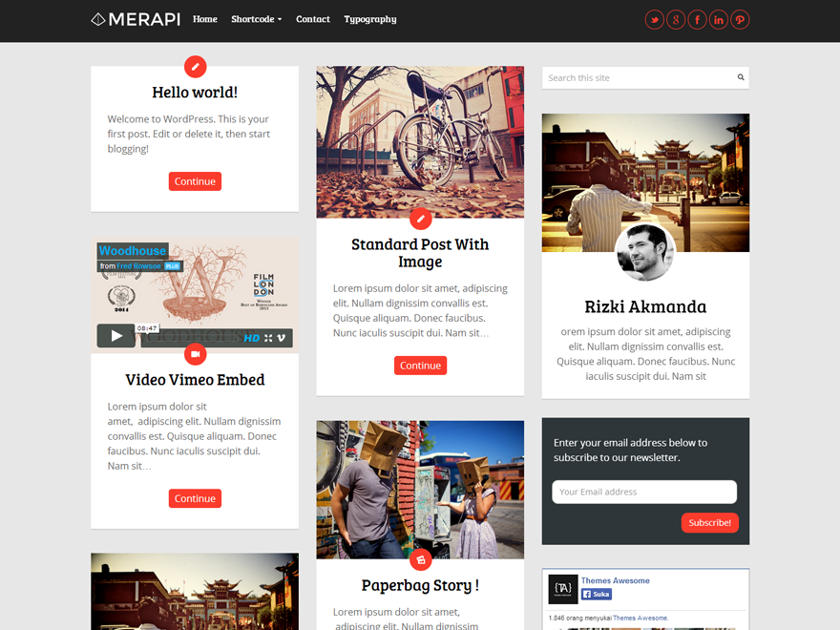840x630 pixels.
Task: Toggle fullscreen on the Woodhouse video
Action: pos(268,336)
